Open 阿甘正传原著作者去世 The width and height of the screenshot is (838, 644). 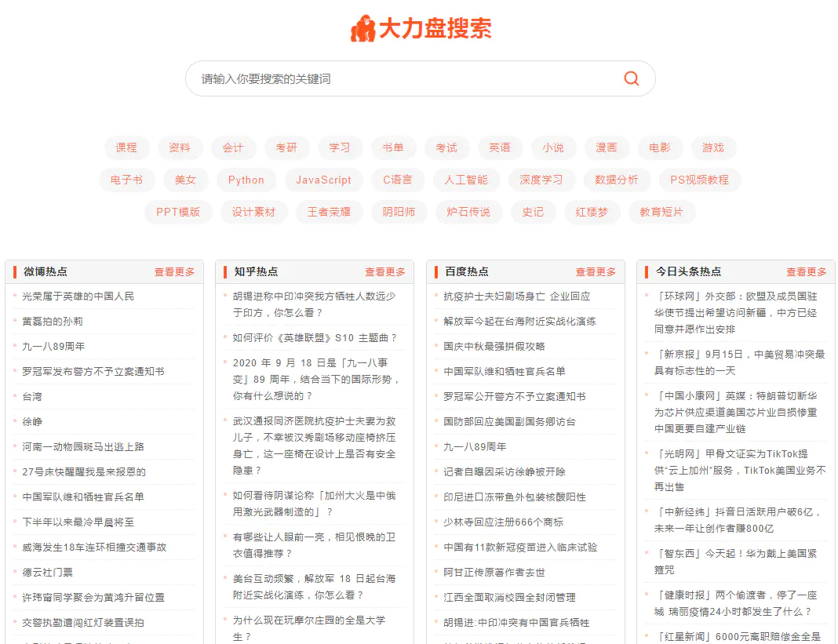click(494, 573)
